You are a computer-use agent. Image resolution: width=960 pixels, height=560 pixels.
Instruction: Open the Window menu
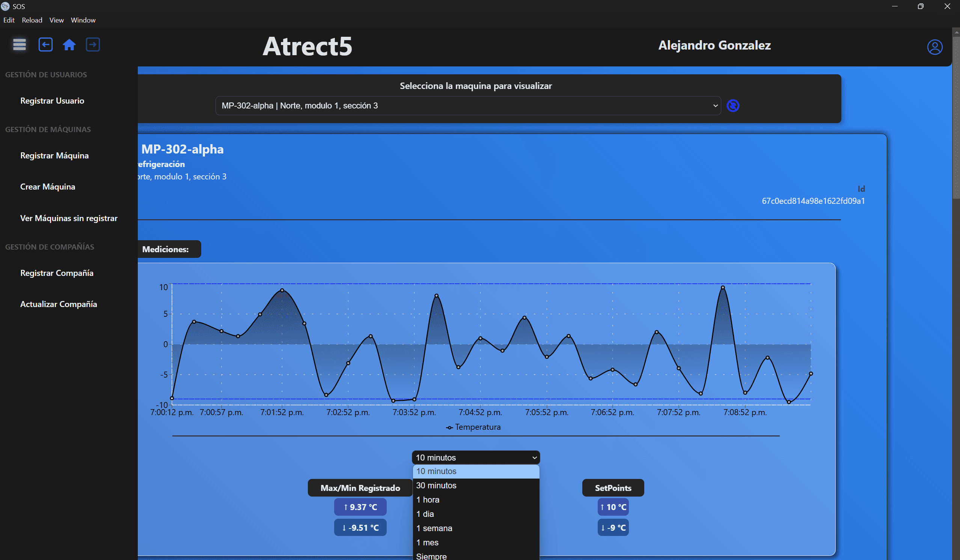(x=83, y=20)
